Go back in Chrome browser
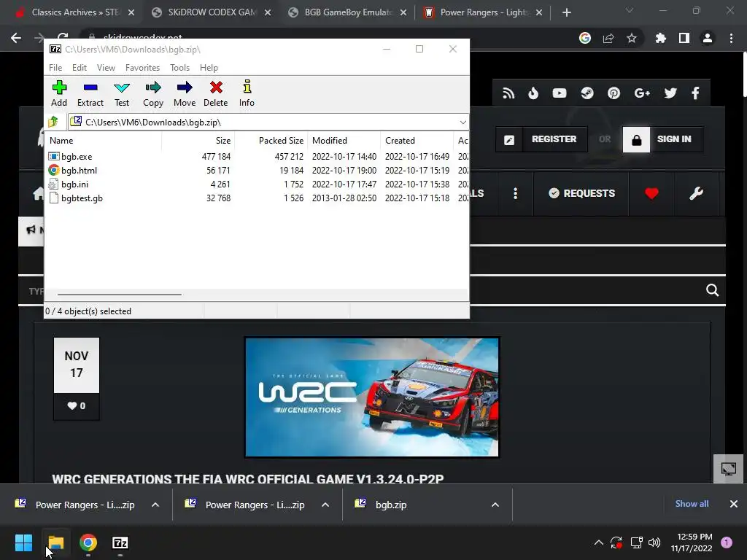The width and height of the screenshot is (747, 560). coord(16,38)
